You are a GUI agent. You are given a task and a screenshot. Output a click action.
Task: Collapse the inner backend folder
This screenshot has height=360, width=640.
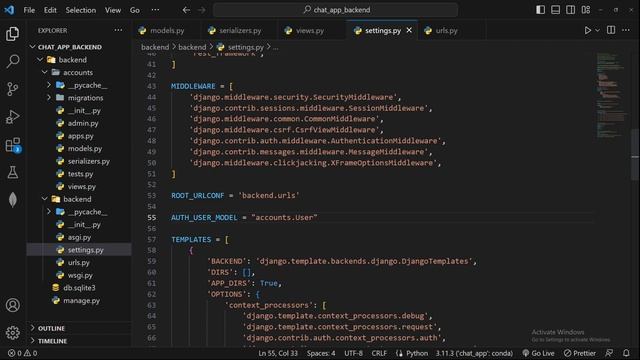point(45,199)
